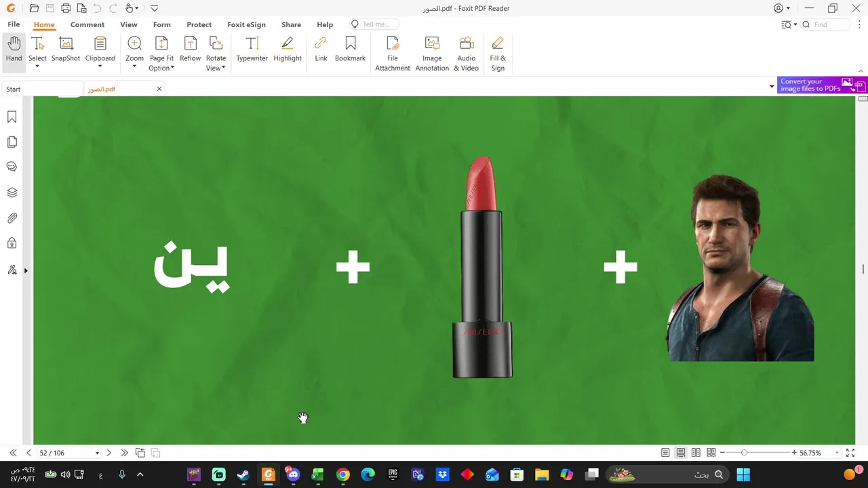Expand the Clipboard dropdown arrow

point(100,67)
